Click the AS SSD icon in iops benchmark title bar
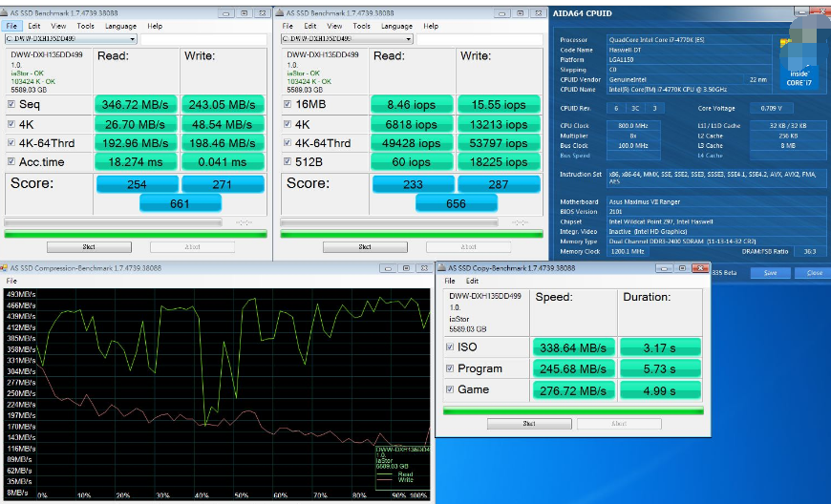 pyautogui.click(x=279, y=13)
